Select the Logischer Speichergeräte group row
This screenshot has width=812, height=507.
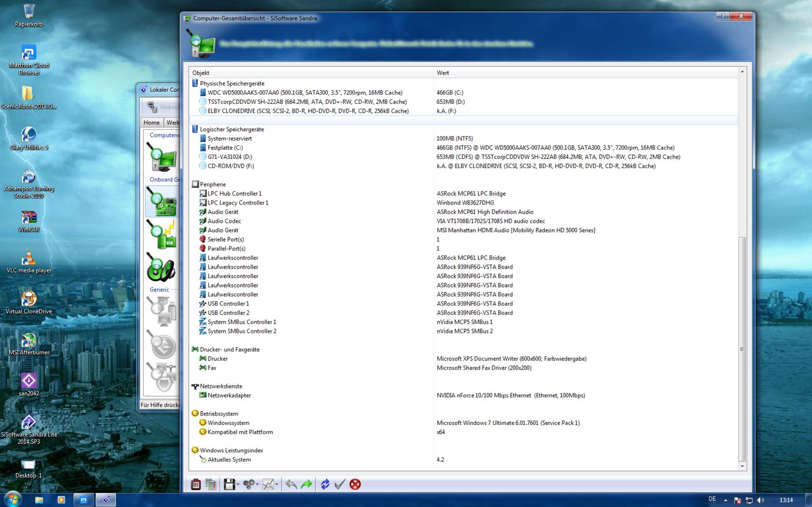coord(463,130)
